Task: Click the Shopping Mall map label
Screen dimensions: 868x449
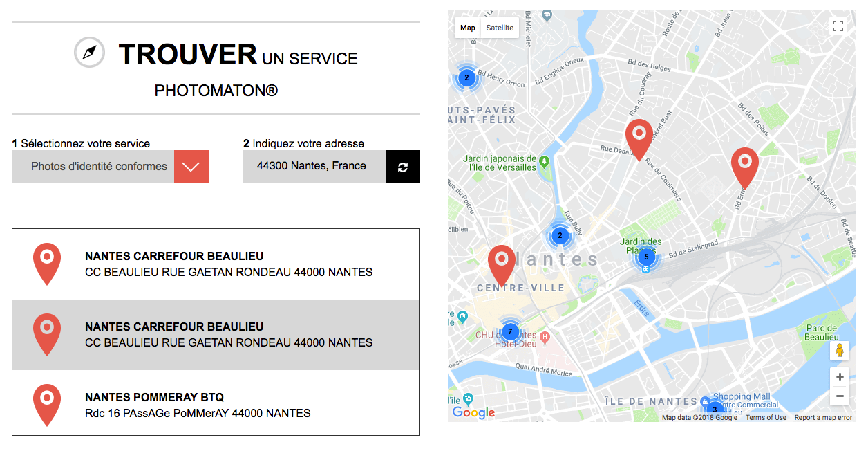Action: coord(742,397)
